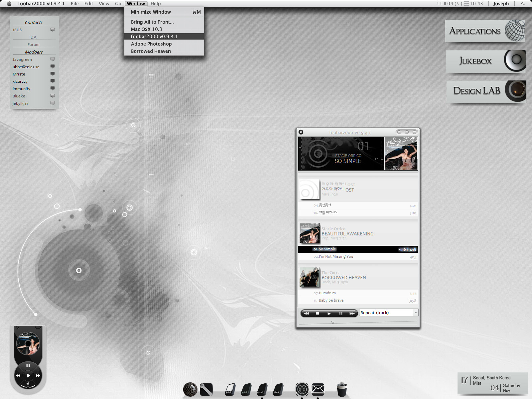Select track "11. Baby be brave"
532x399 pixels.
click(358, 301)
